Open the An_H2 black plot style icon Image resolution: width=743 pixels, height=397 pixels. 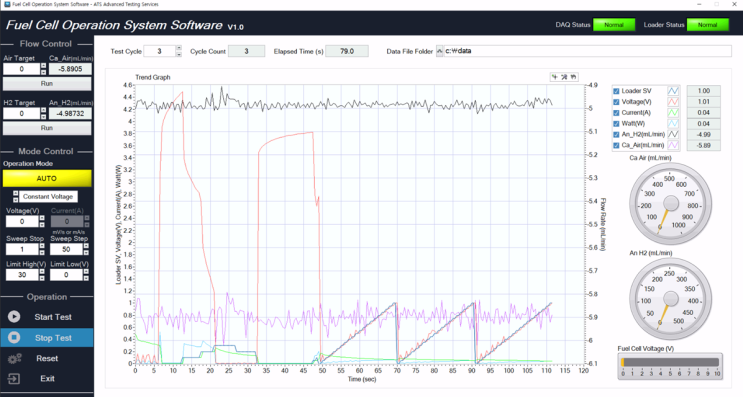[673, 134]
